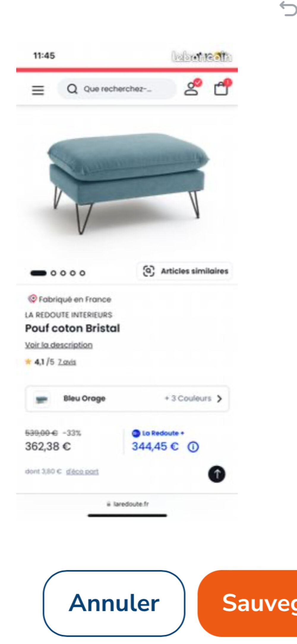Open the Voir la description link

click(x=59, y=345)
